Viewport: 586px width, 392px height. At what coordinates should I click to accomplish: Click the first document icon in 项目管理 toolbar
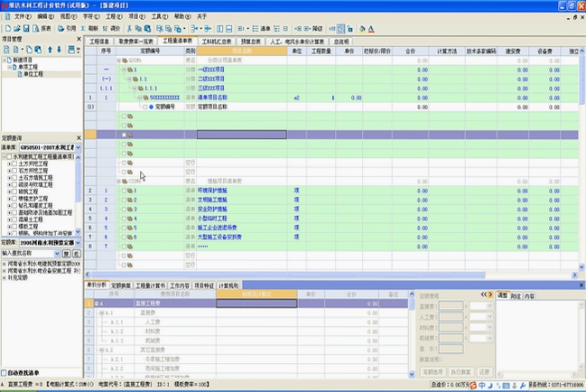[6, 50]
